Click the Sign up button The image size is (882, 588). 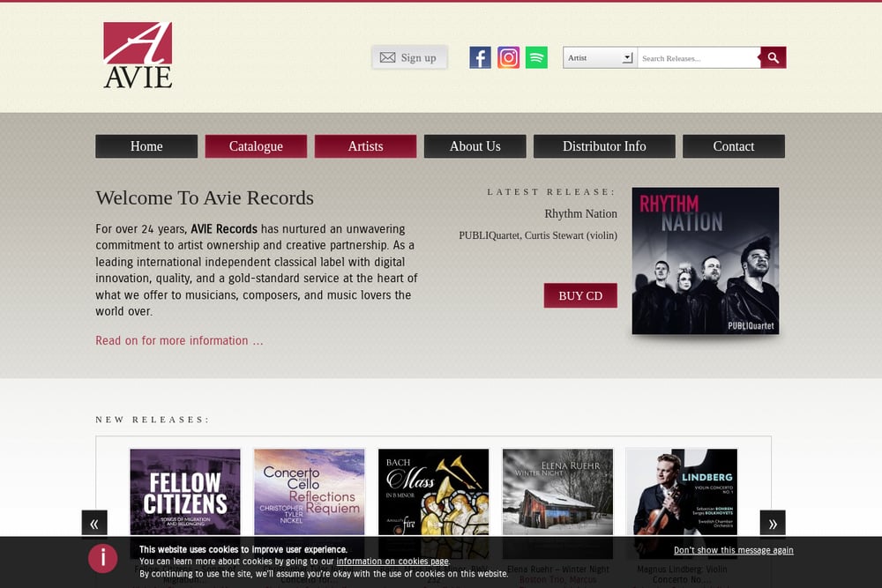tap(409, 57)
